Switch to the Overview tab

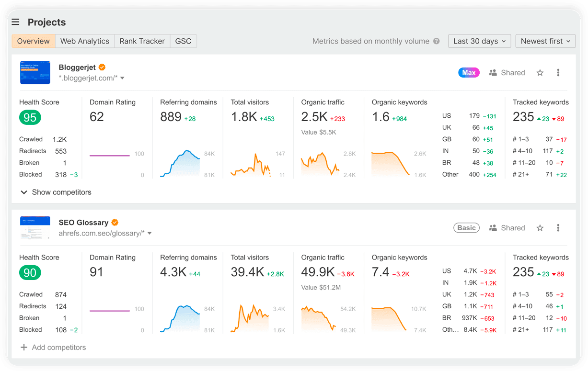pyautogui.click(x=34, y=41)
